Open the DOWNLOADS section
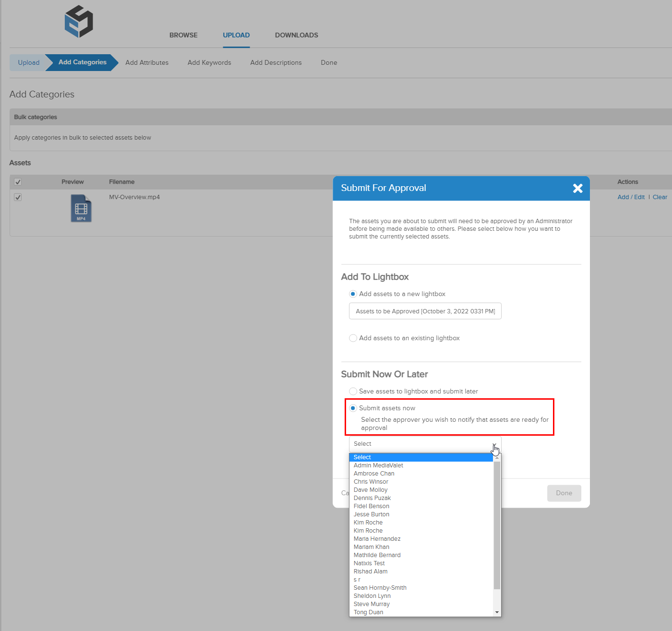This screenshot has height=631, width=672. [296, 35]
